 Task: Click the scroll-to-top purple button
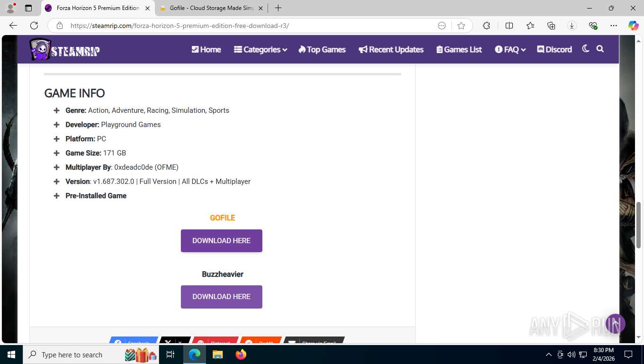[x=616, y=324]
